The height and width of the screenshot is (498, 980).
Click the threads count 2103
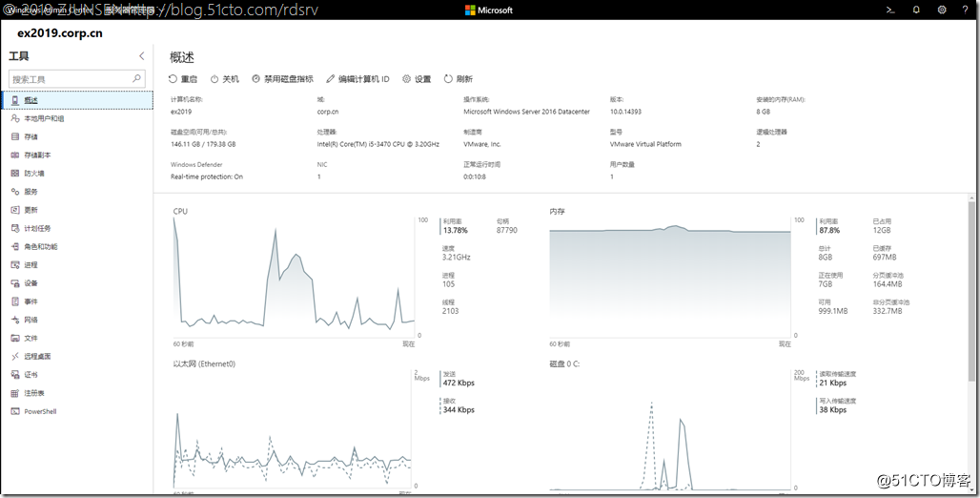point(450,311)
